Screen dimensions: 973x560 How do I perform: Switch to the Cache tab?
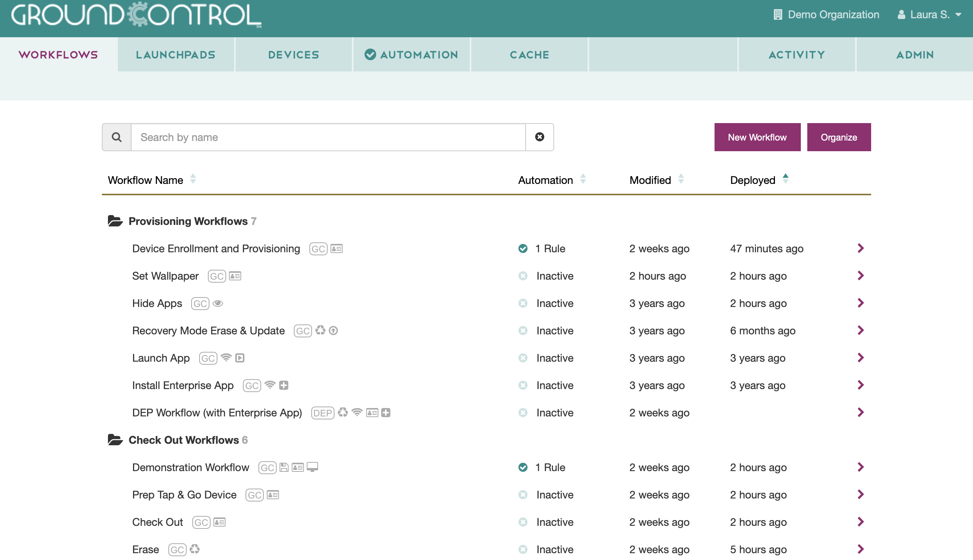click(529, 55)
